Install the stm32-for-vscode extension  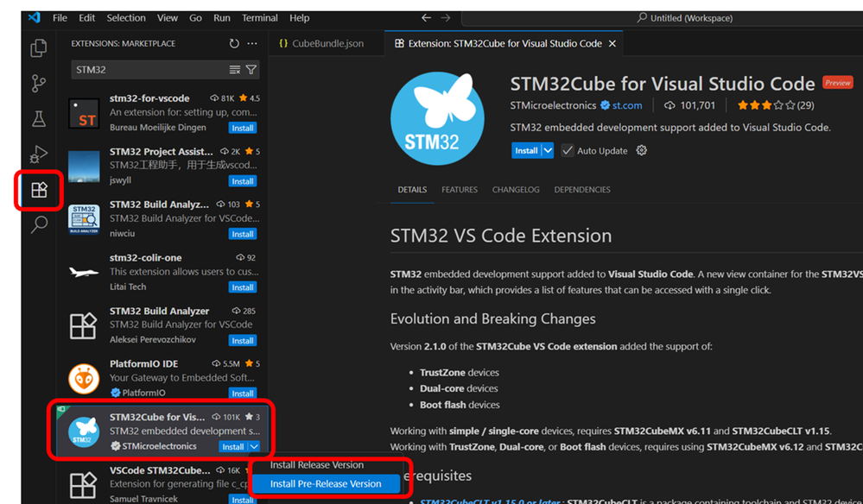pyautogui.click(x=242, y=128)
